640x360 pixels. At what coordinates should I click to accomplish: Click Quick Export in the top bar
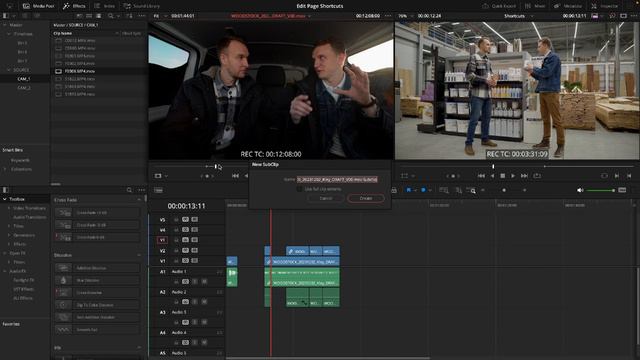pyautogui.click(x=499, y=6)
